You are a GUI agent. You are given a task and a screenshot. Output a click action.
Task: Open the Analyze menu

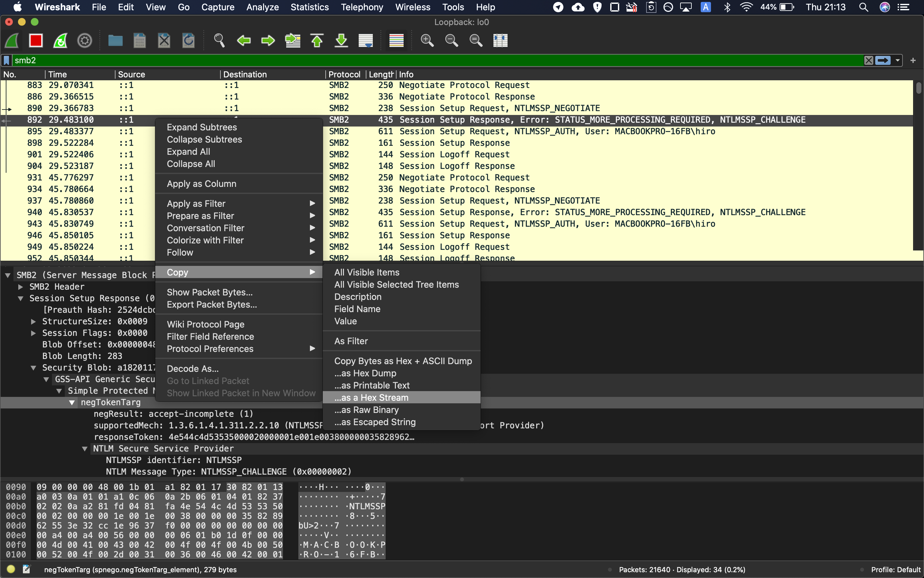[x=262, y=7]
